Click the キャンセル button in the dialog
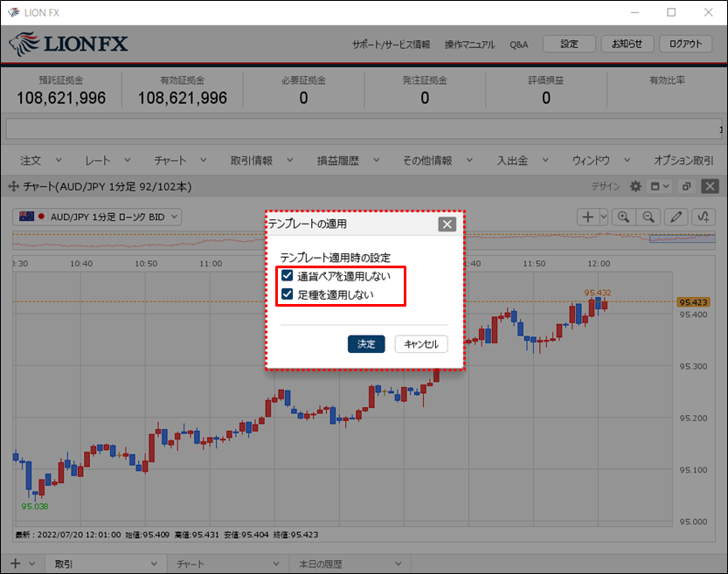The image size is (728, 574). (421, 344)
